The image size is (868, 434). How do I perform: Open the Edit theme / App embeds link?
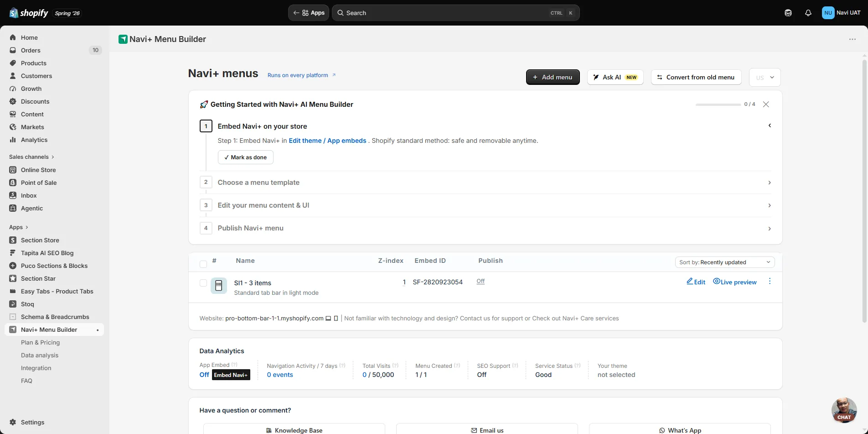click(327, 141)
